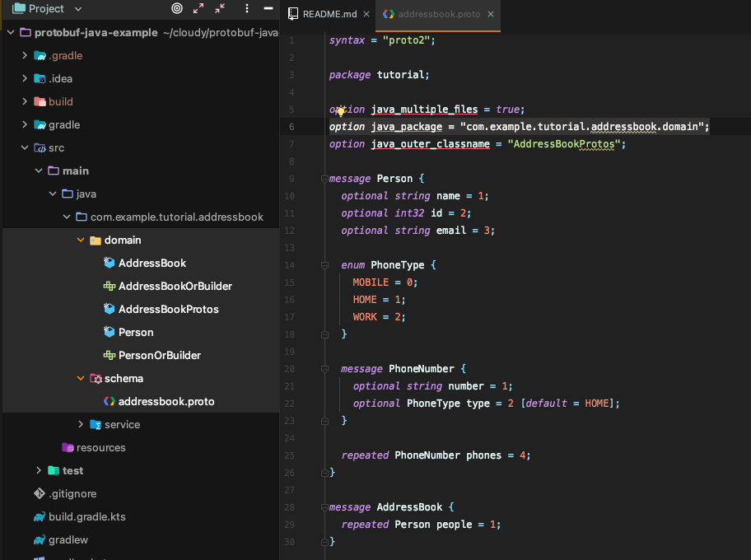Collapse the message Person code fold marker
The image size is (751, 560).
click(324, 179)
